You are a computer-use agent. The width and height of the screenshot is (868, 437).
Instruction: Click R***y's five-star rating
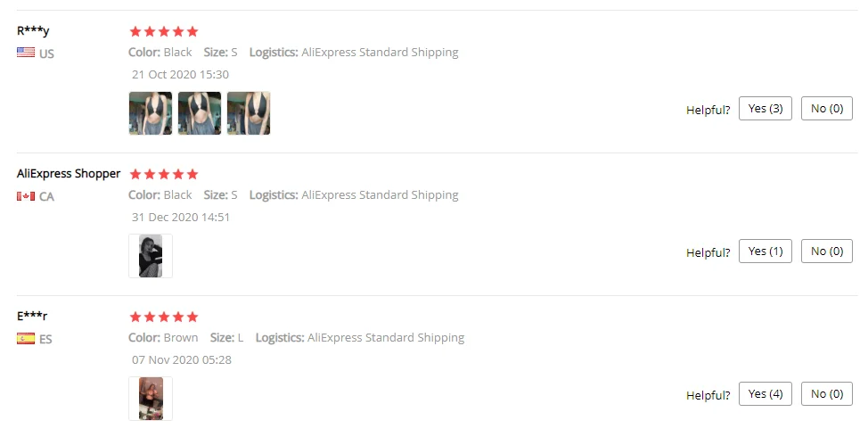coord(164,31)
